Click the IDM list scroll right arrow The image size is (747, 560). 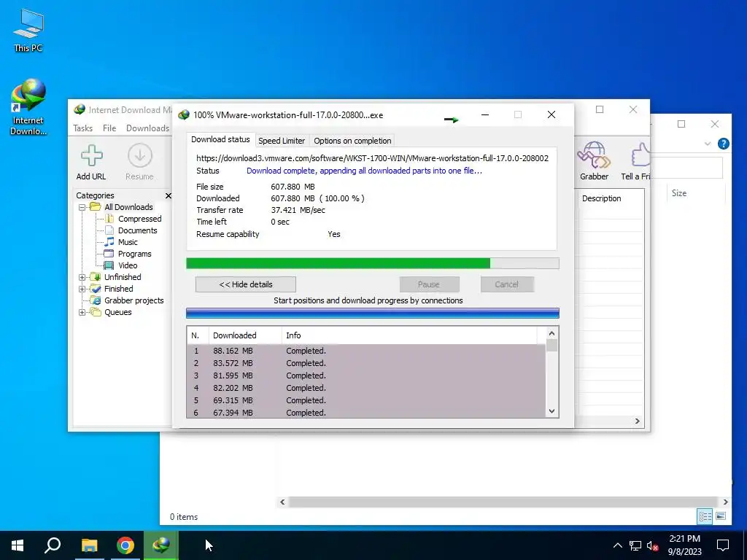coord(638,421)
